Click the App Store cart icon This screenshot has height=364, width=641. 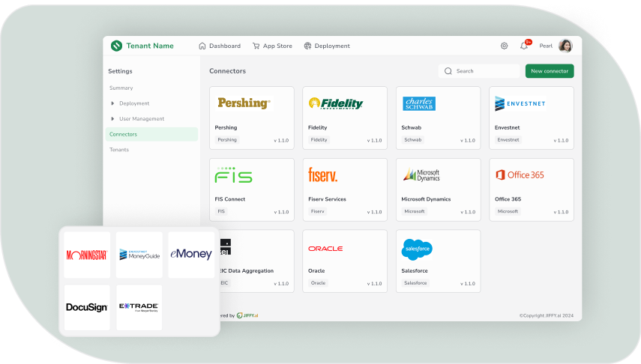tap(256, 46)
